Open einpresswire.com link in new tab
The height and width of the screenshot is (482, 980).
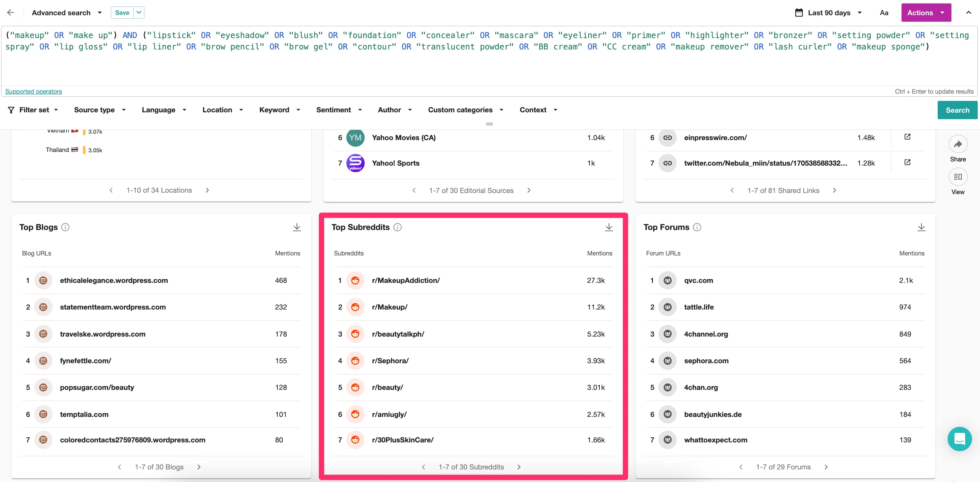click(x=907, y=137)
